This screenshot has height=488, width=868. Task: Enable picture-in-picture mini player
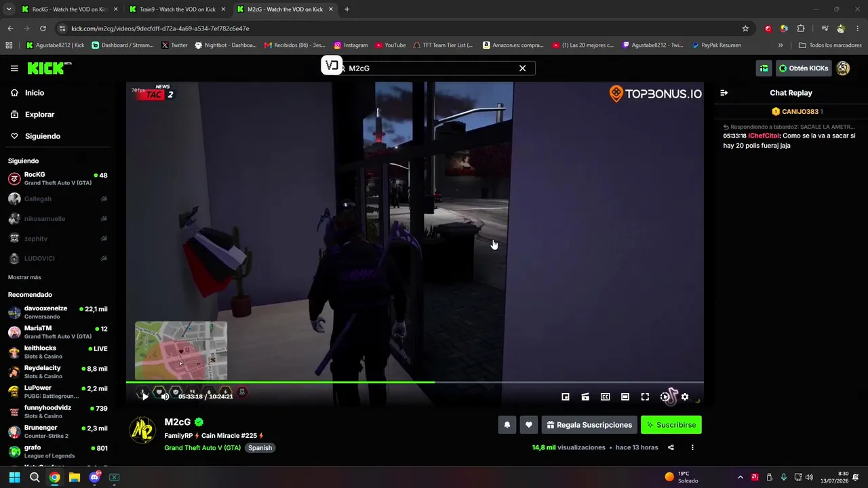tap(566, 397)
